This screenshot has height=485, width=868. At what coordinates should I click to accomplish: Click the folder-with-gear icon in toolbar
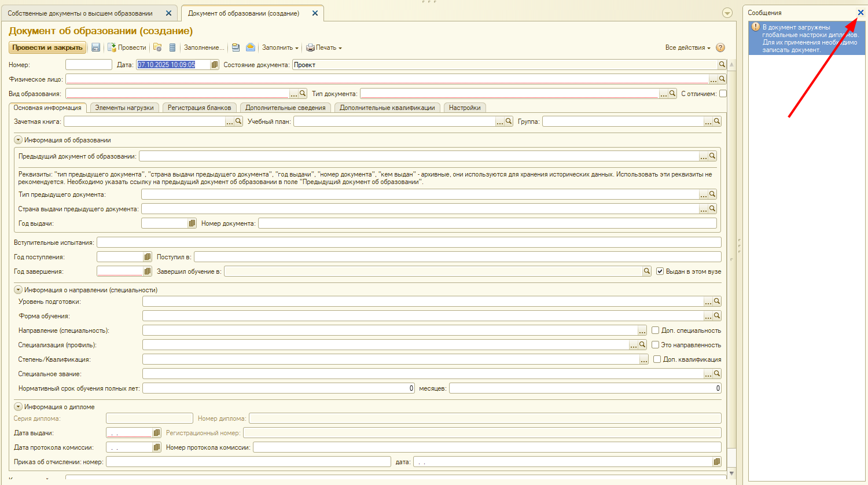point(157,47)
